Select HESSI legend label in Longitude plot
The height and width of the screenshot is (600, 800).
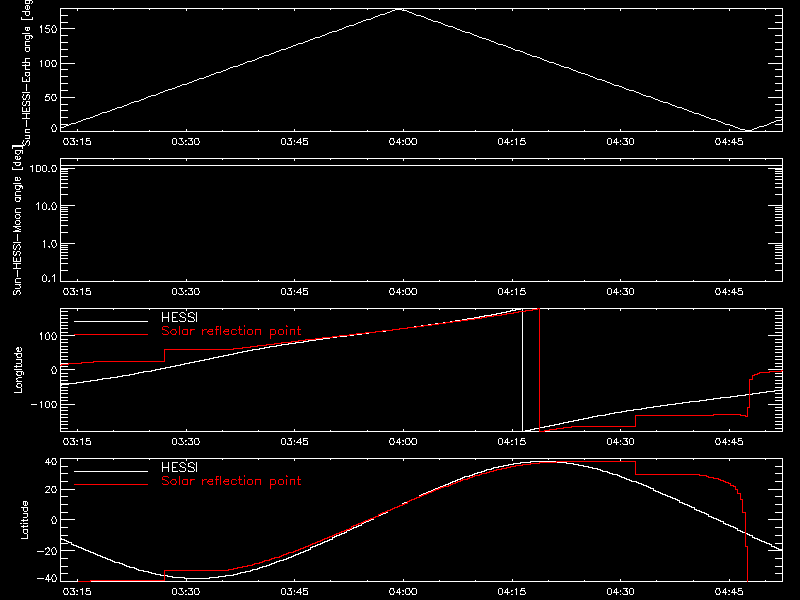(179, 317)
